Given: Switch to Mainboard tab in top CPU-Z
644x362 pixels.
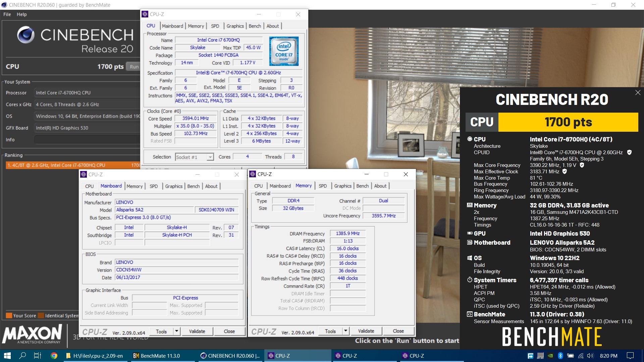Looking at the screenshot, I should pos(172,26).
